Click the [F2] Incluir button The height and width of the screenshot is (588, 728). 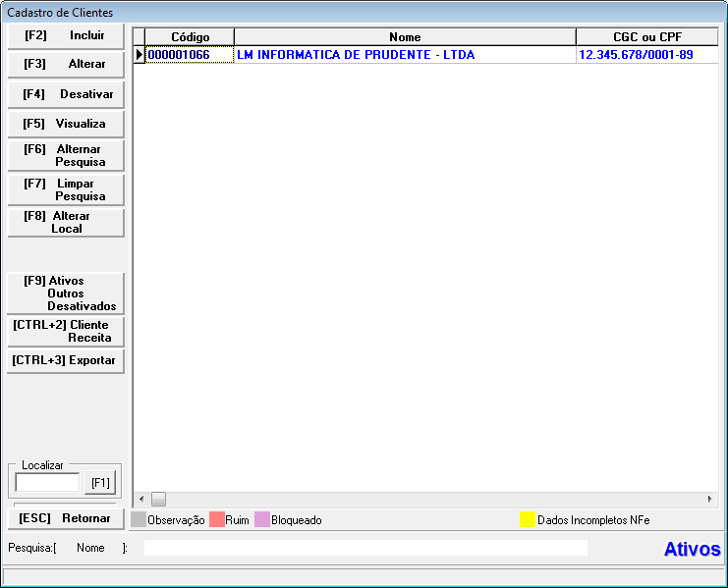65,35
